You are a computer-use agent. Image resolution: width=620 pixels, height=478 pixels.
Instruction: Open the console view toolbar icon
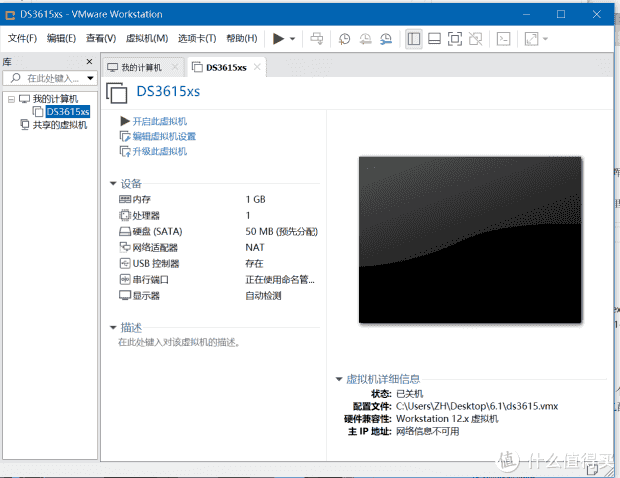point(503,39)
